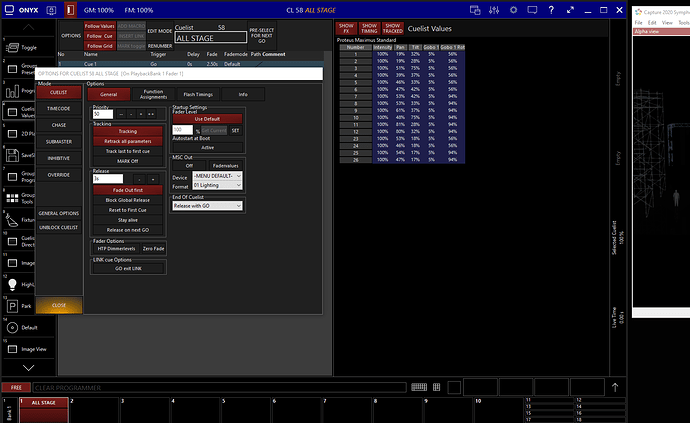The height and width of the screenshot is (423, 690).
Task: Click the Park P icon
Action: pyautogui.click(x=12, y=306)
